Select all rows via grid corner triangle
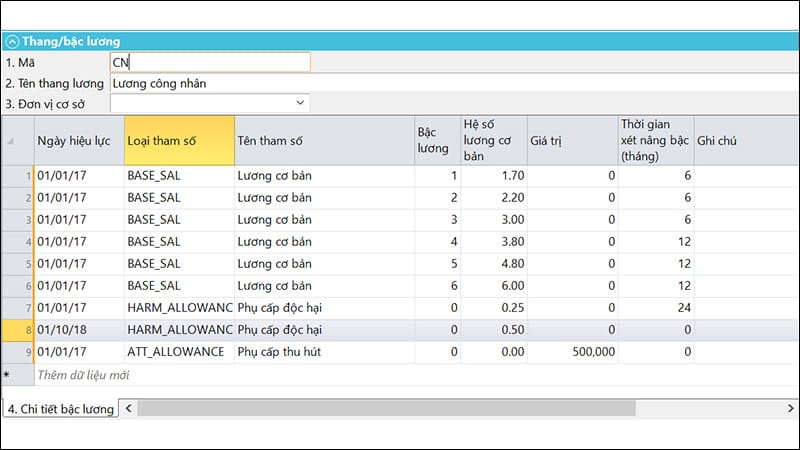This screenshot has height=450, width=800. pos(11,141)
